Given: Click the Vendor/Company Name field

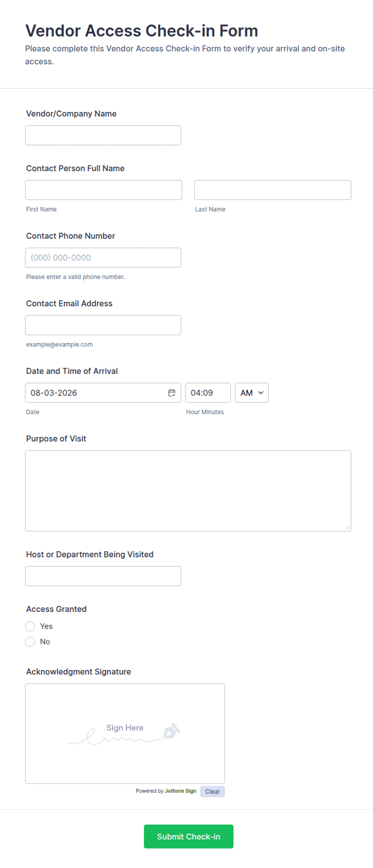Looking at the screenshot, I should (103, 135).
